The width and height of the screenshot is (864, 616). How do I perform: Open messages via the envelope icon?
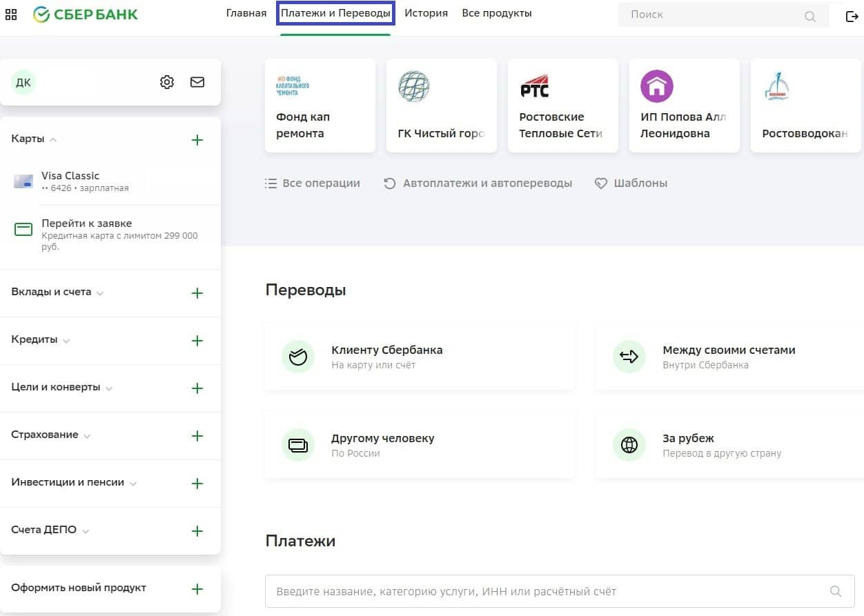[197, 83]
